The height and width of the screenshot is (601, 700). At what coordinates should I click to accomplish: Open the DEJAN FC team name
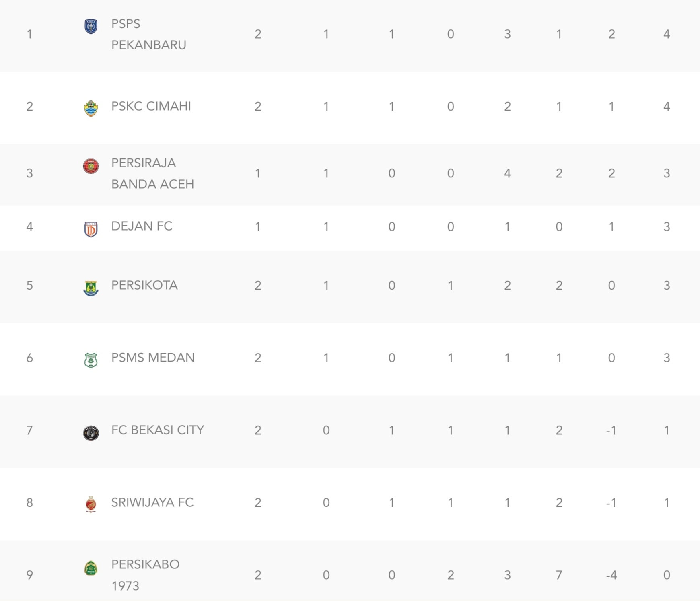click(x=142, y=226)
